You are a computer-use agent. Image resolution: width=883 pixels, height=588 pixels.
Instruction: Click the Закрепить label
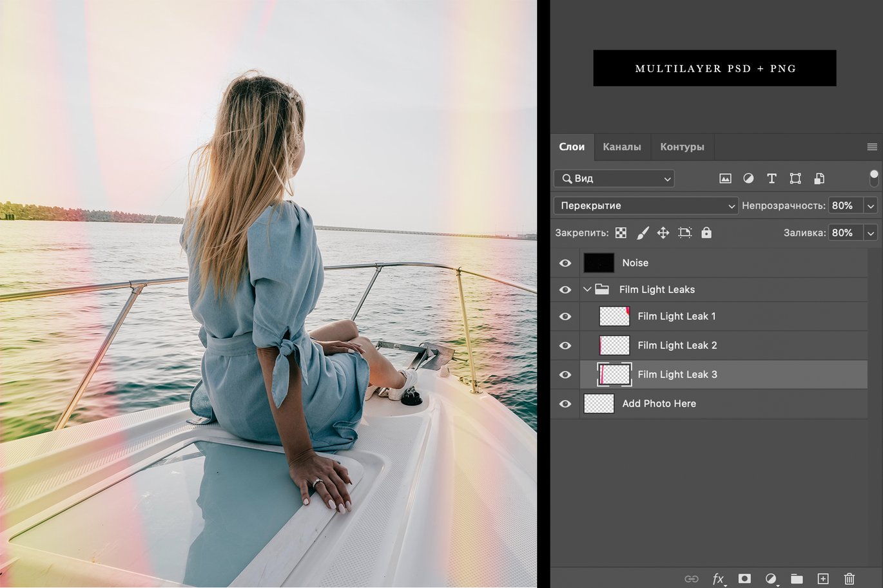[581, 232]
